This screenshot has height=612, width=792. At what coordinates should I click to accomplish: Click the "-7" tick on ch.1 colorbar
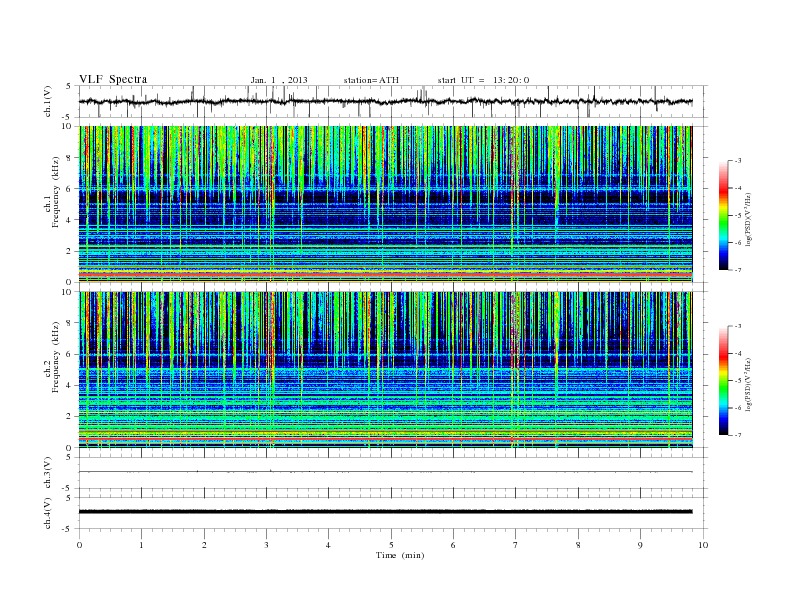[x=737, y=270]
